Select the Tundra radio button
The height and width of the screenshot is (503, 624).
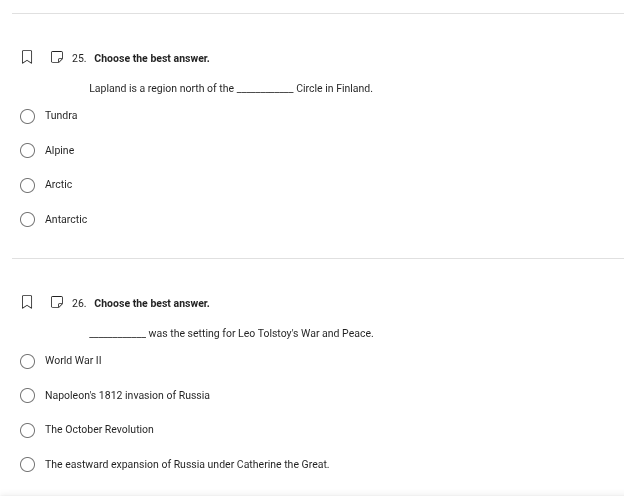click(x=28, y=117)
